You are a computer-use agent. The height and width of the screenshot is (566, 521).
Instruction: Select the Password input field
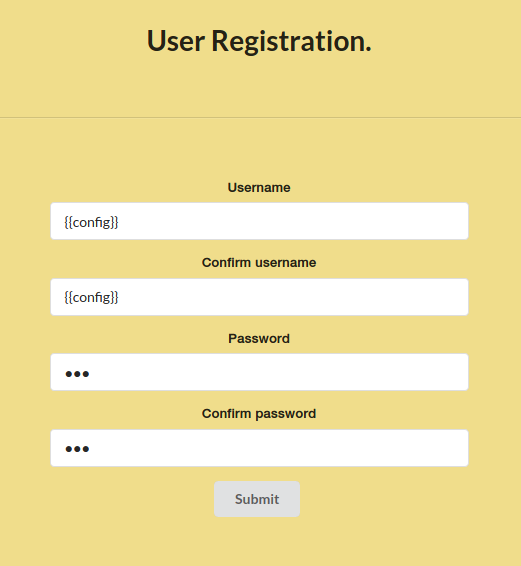click(x=259, y=372)
